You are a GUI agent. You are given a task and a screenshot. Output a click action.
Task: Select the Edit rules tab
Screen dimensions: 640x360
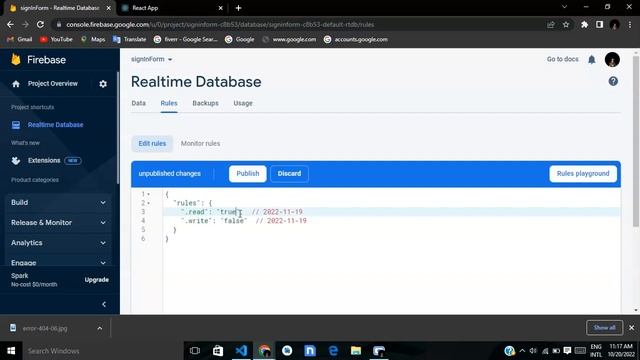click(152, 144)
